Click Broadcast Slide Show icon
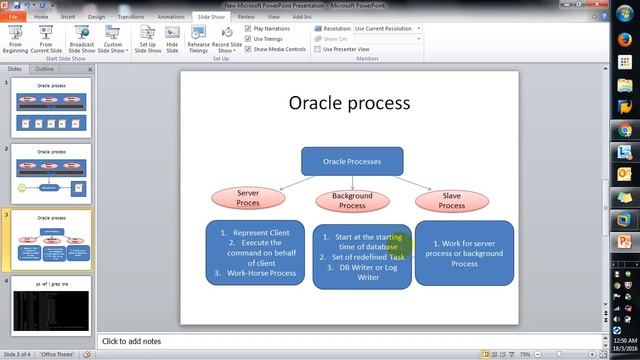640x360 pixels. coord(82,39)
